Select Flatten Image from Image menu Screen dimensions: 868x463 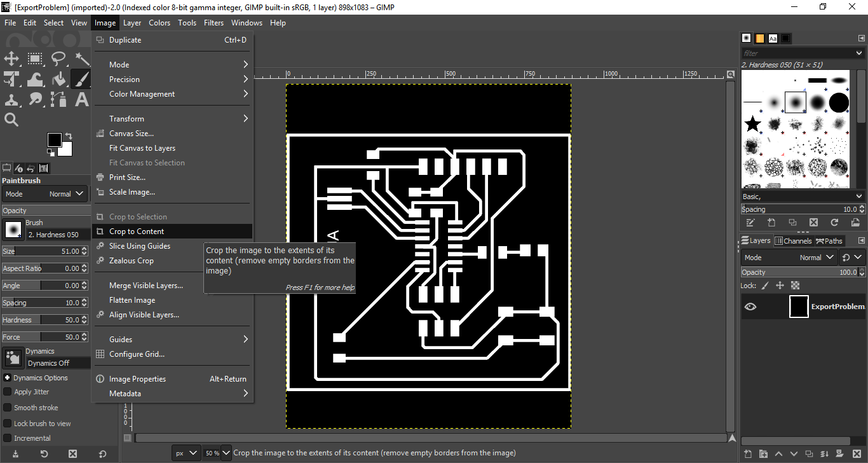[x=172, y=300]
